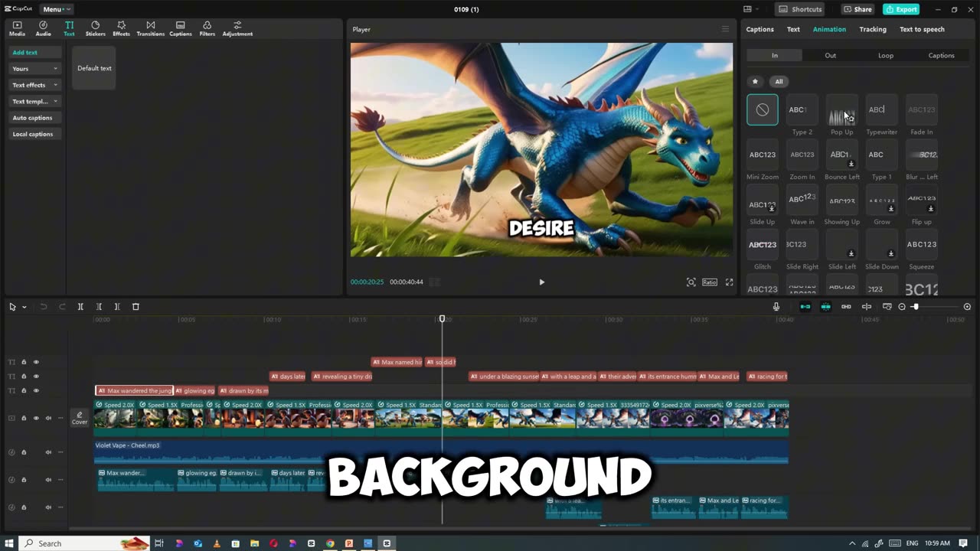980x551 pixels.
Task: Open the Adjustment panel icon
Action: (237, 28)
